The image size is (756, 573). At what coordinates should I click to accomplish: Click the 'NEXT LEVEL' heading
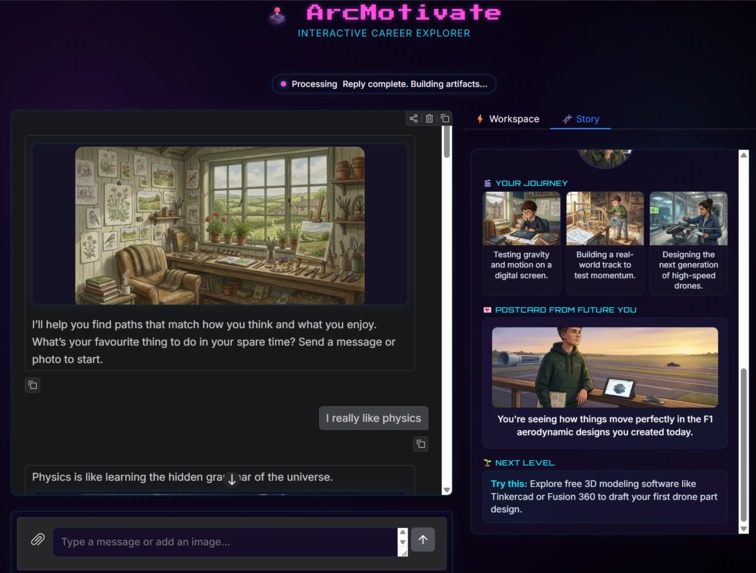(x=525, y=463)
